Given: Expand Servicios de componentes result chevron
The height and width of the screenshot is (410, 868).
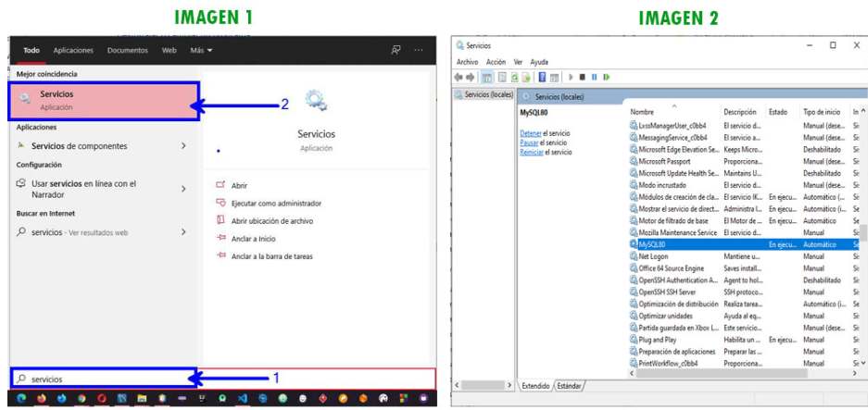Looking at the screenshot, I should click(x=183, y=145).
